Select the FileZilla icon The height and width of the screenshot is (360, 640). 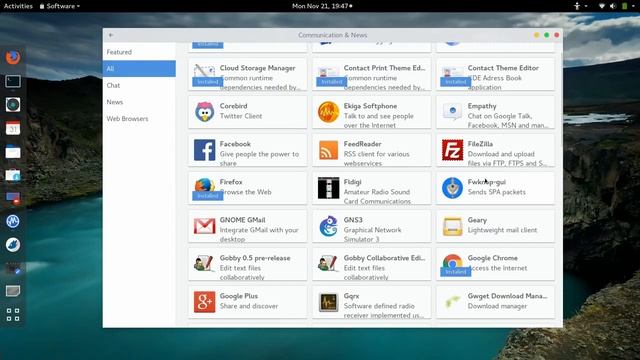pos(452,150)
